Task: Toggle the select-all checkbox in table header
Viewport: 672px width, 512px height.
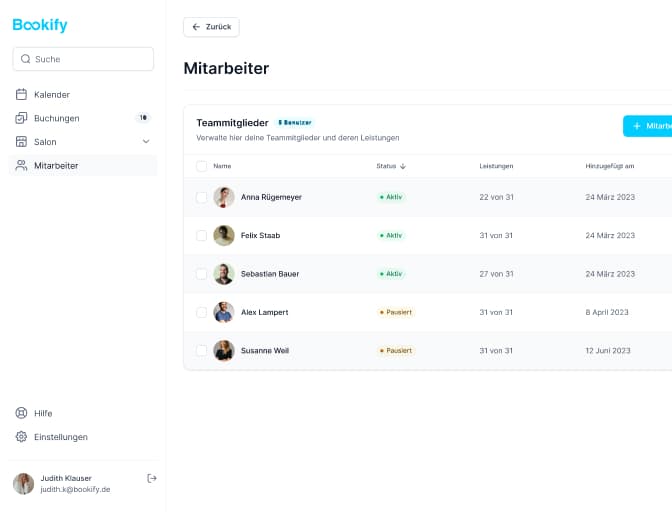Action: click(x=201, y=166)
